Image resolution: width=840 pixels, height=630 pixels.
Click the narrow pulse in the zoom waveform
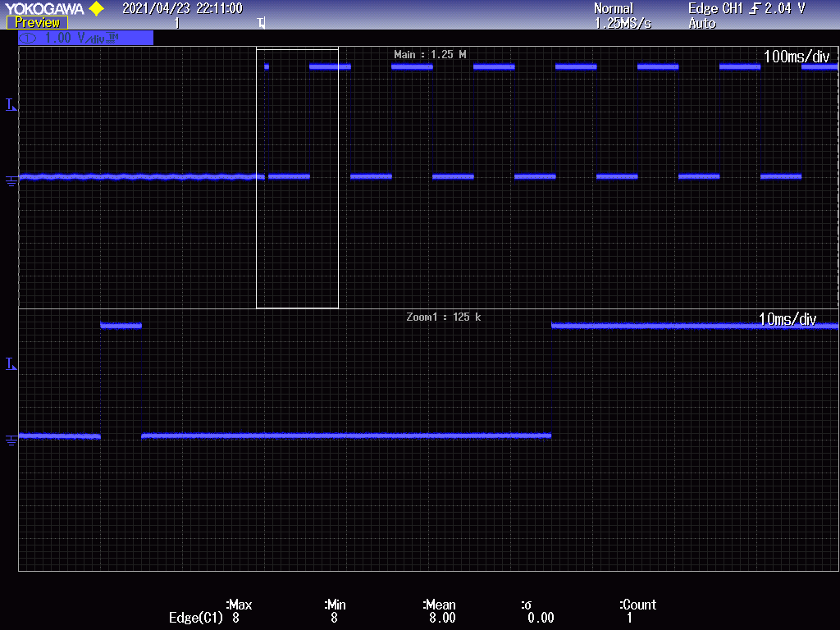(121, 325)
